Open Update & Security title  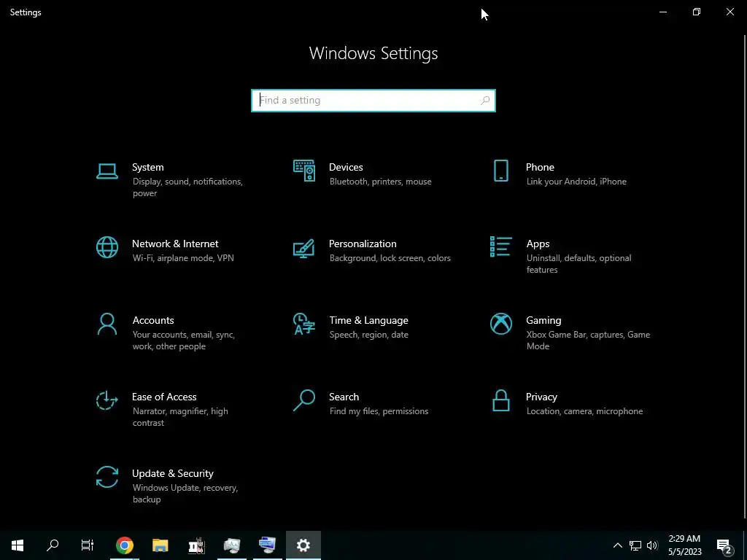[172, 473]
